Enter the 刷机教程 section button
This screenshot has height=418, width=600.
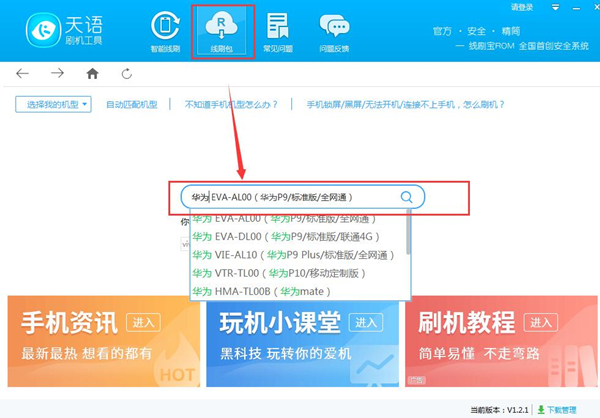540,321
